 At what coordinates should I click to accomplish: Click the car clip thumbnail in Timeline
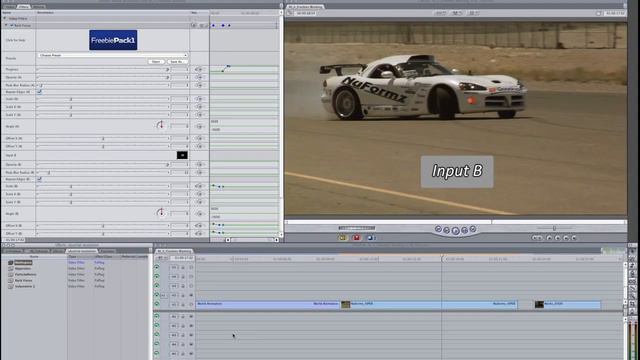345,304
